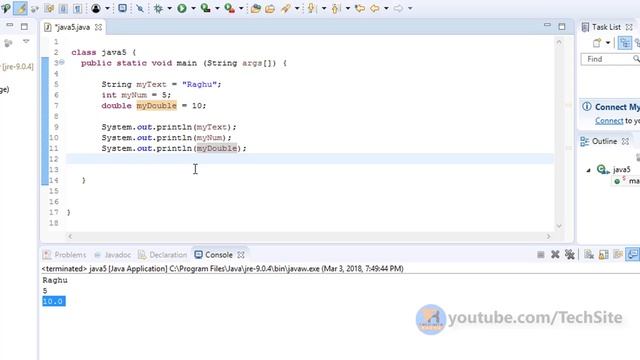Toggle the console Scroll Lock icon

coord(604,255)
